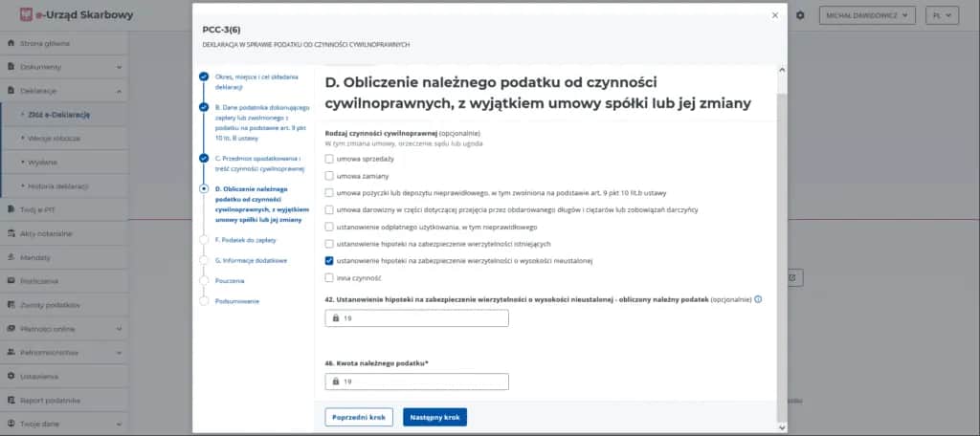
Task: Click the Mandaty sidebar icon
Action: (11, 257)
